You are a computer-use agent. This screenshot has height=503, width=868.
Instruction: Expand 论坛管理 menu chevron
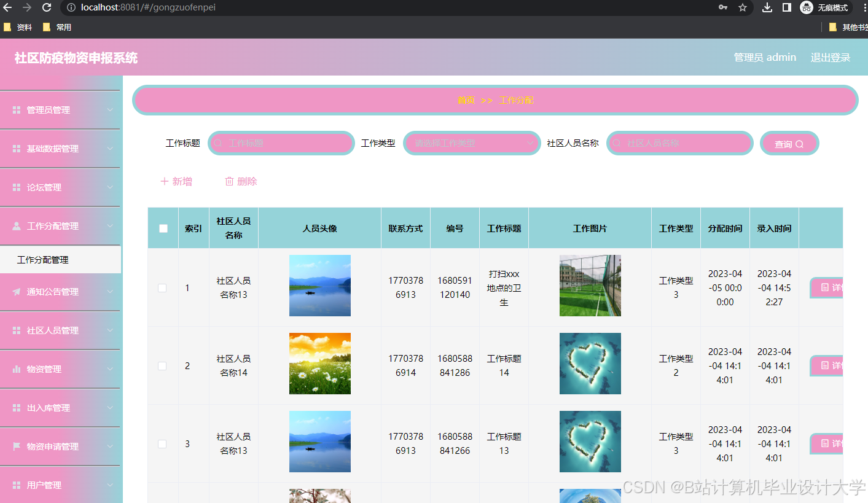(110, 187)
